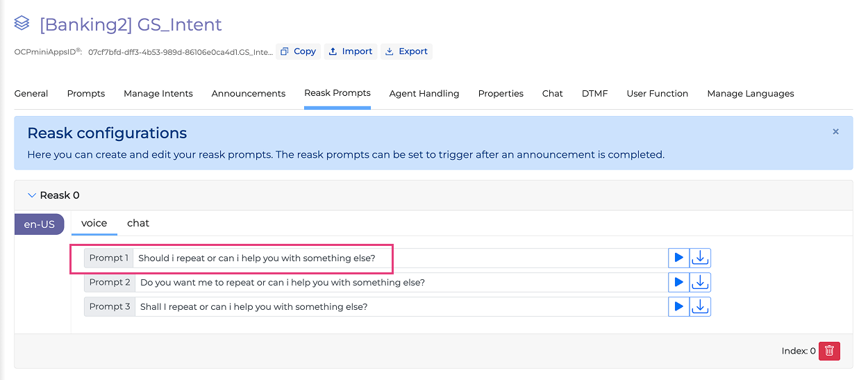Viewport: 868px width, 380px height.
Task: Edit the Prompt 1 text field
Action: (x=399, y=258)
